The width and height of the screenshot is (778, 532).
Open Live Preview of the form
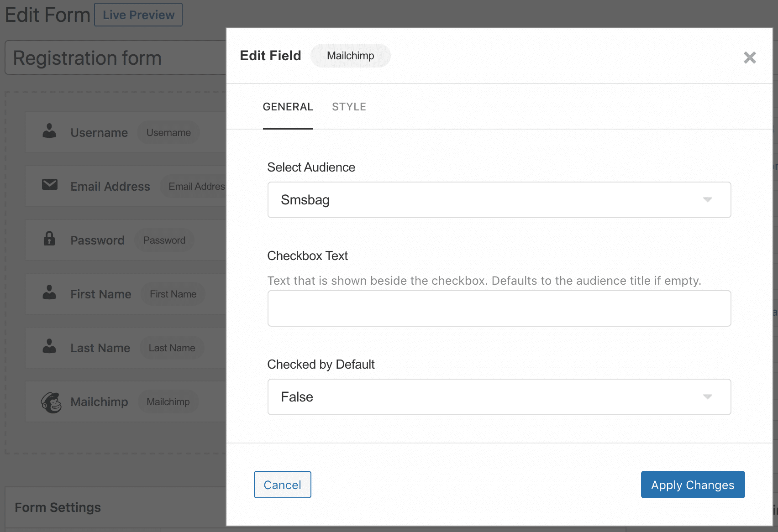pos(138,15)
